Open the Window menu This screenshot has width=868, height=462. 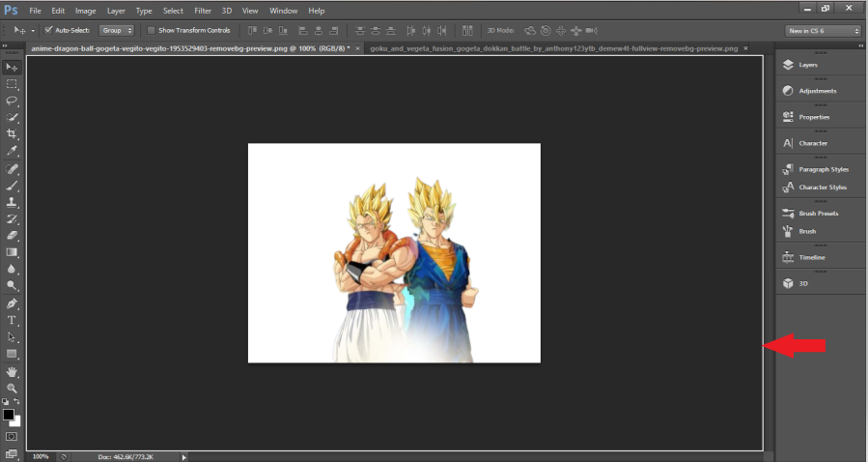pos(284,11)
